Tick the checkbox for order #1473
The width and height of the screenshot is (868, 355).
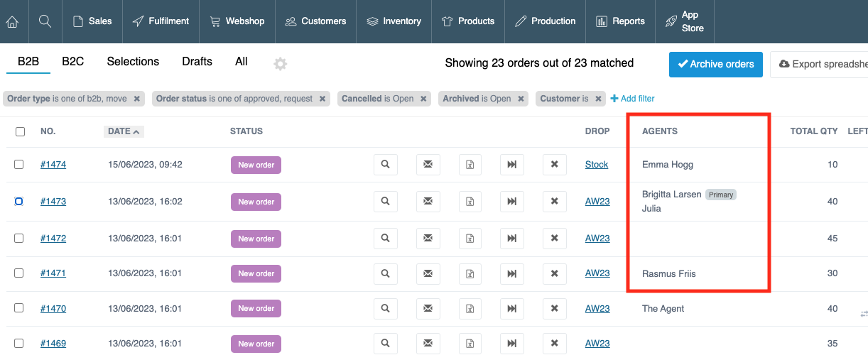(x=19, y=201)
